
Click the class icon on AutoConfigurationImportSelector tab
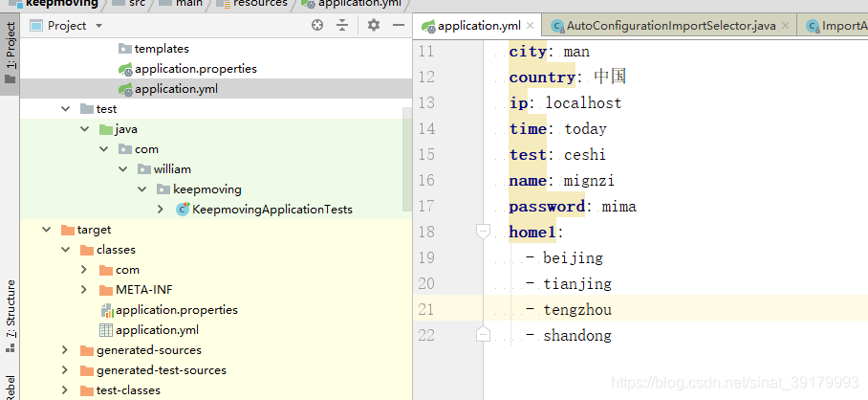click(557, 26)
